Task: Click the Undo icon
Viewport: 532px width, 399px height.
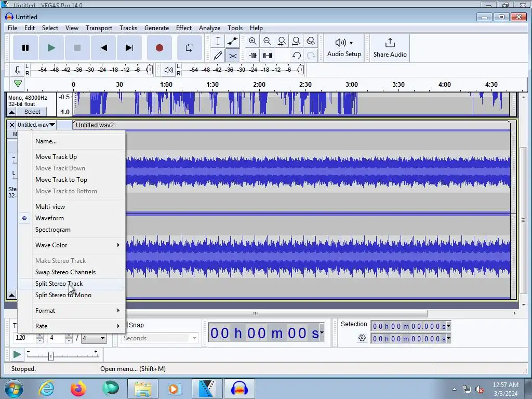Action: coord(297,56)
